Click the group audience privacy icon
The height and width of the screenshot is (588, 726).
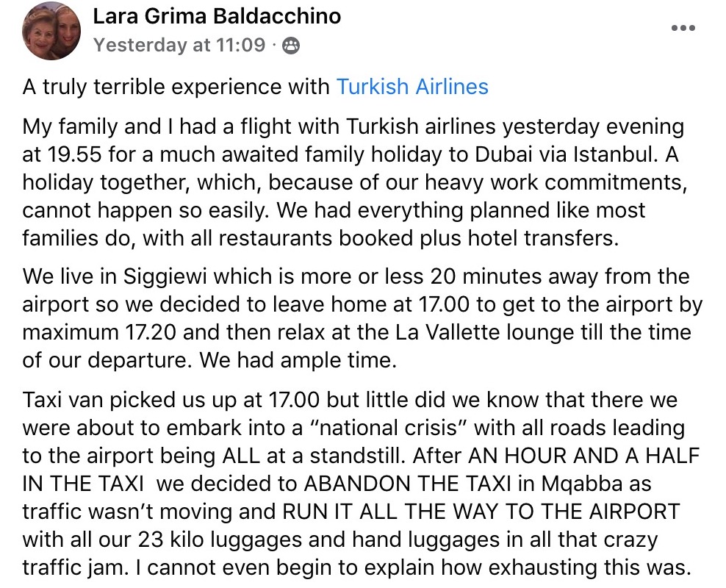pos(291,46)
